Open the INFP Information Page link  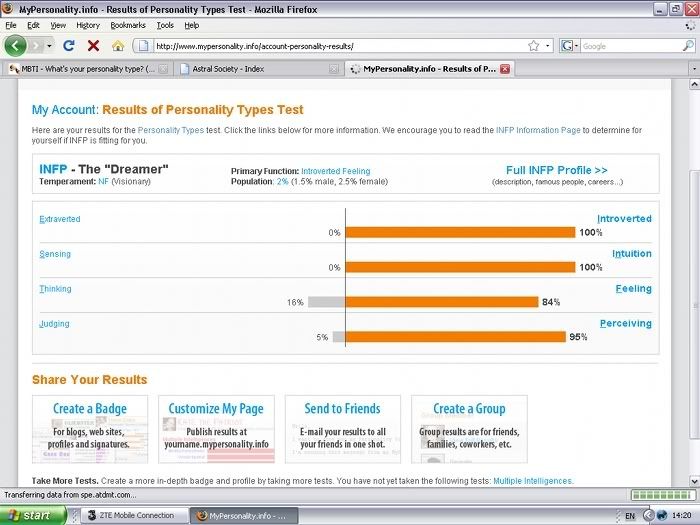(538, 130)
